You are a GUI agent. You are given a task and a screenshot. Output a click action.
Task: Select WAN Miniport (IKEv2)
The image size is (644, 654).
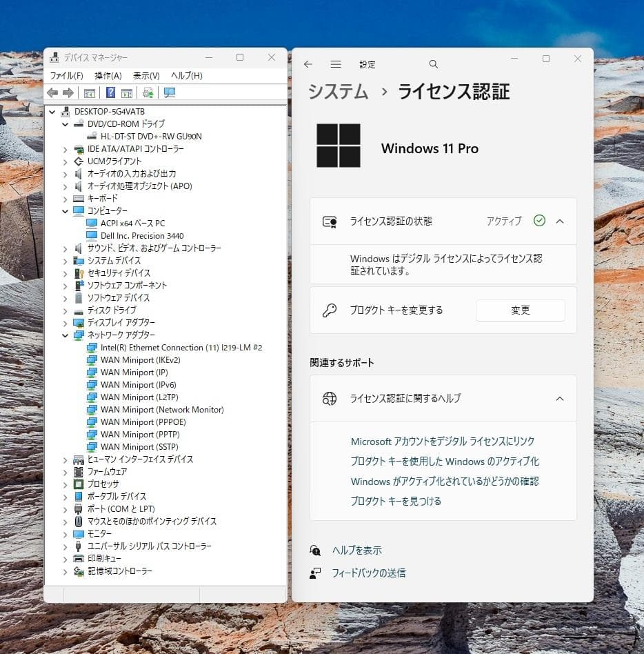tap(141, 360)
